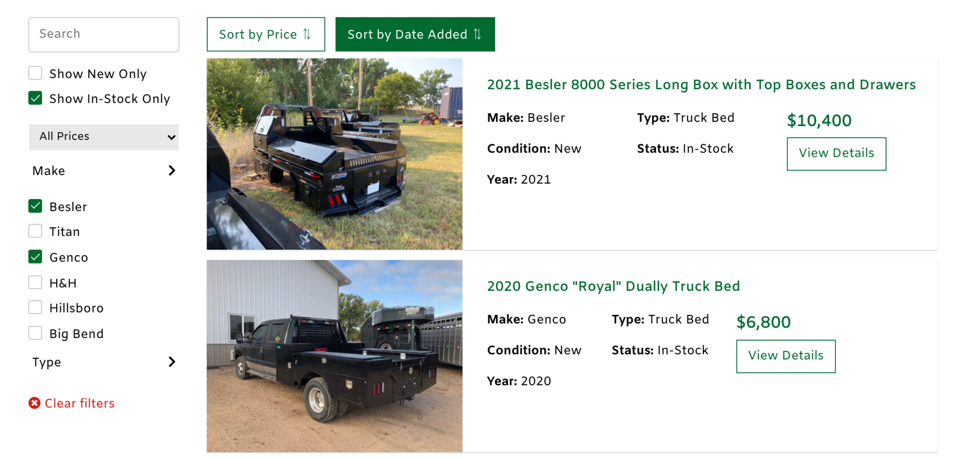
Task: Open the 2021 Besler 8000 Series title link
Action: [701, 85]
